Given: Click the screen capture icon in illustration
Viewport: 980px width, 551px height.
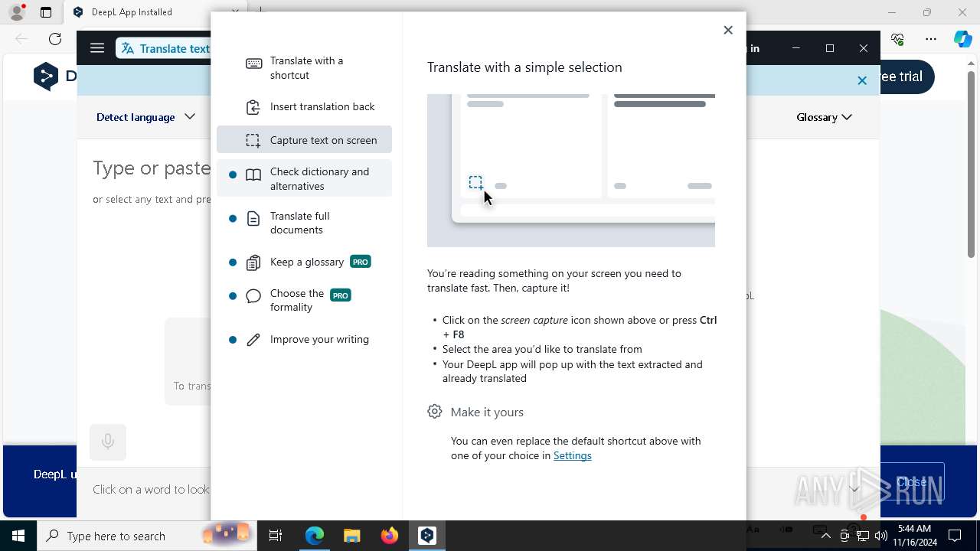Looking at the screenshot, I should pos(475,183).
